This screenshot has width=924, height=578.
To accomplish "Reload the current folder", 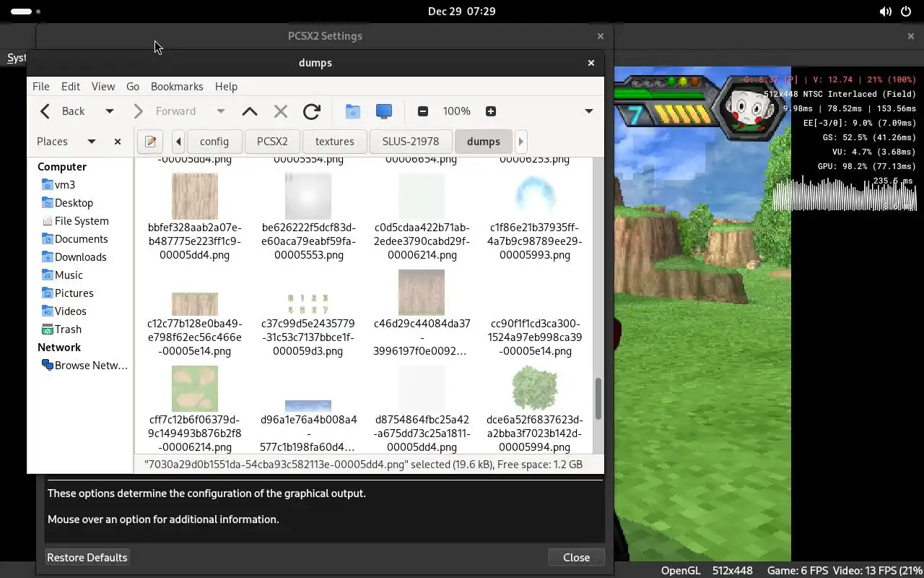I will click(x=312, y=111).
